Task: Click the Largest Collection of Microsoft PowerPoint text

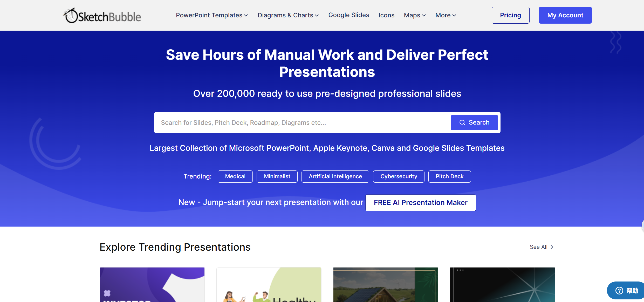Action: tap(327, 148)
